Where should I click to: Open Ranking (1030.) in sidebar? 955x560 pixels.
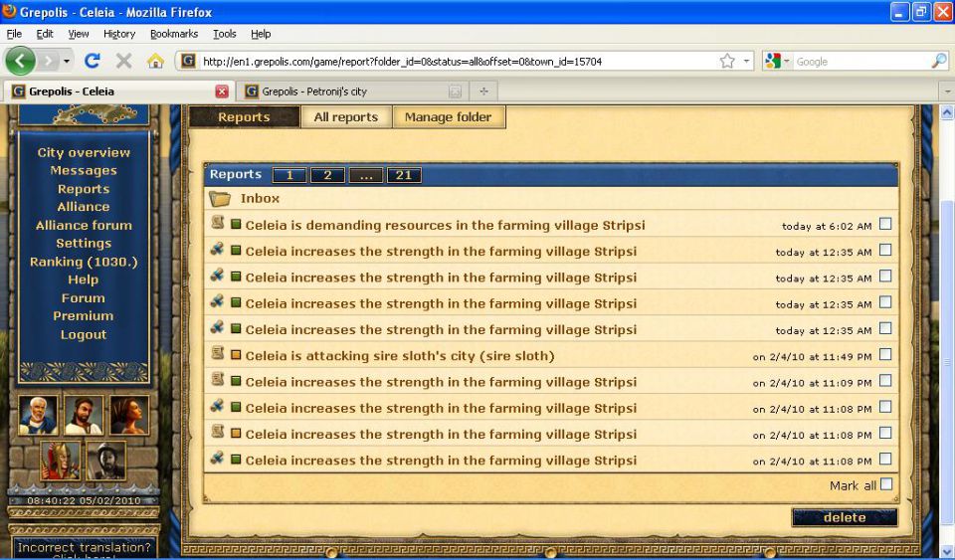pos(84,262)
